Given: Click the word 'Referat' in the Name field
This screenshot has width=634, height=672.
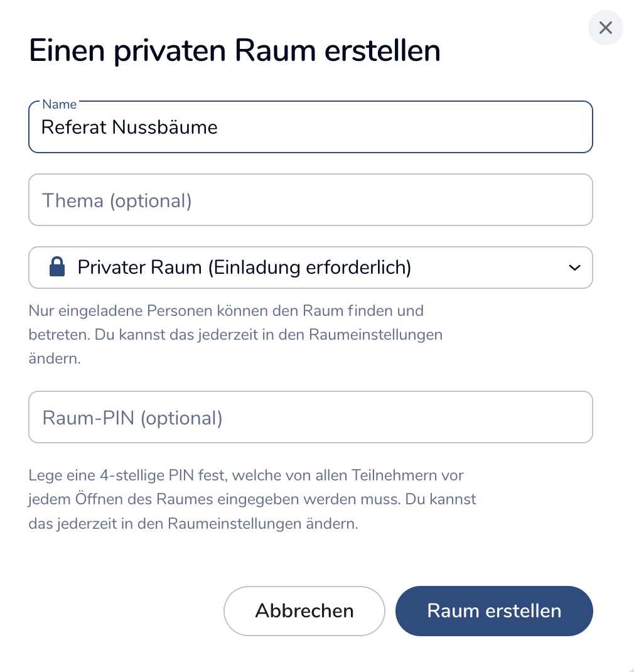Looking at the screenshot, I should click(74, 127).
